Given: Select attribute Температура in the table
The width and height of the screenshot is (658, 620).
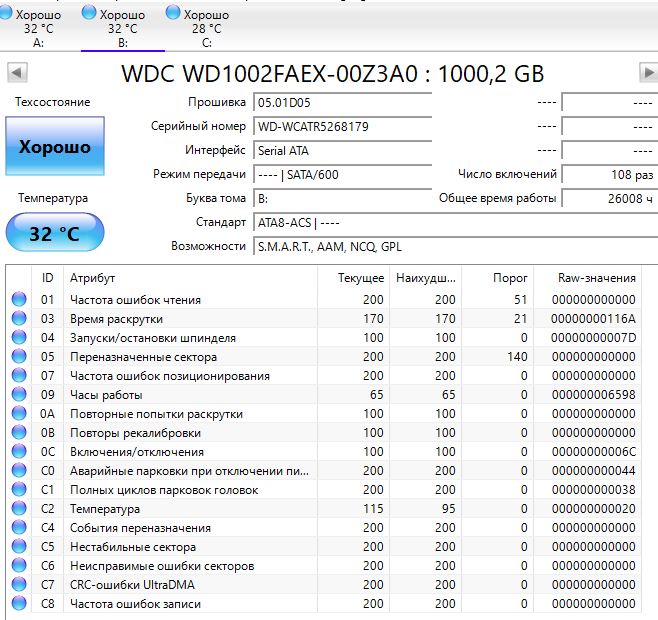Looking at the screenshot, I should coord(105,509).
